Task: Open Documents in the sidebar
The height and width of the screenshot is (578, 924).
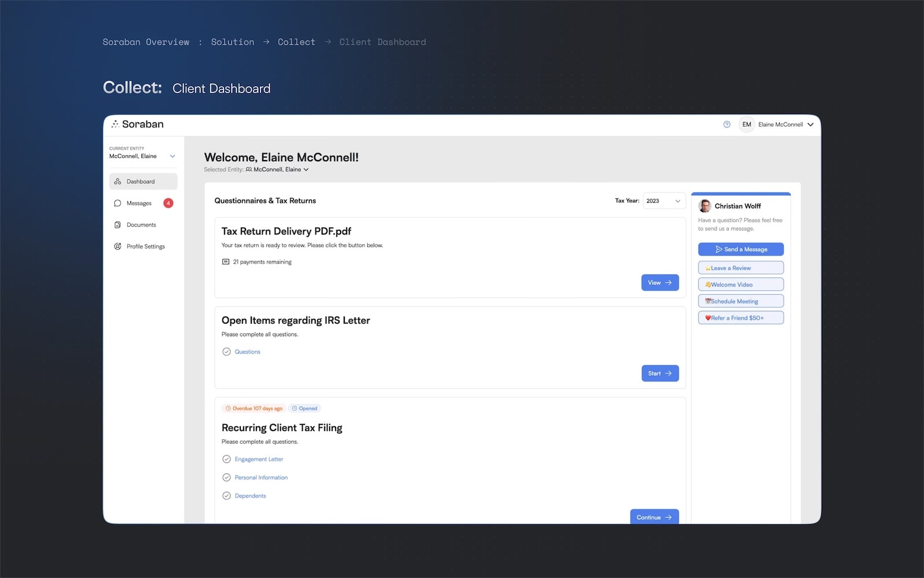Action: click(x=143, y=225)
